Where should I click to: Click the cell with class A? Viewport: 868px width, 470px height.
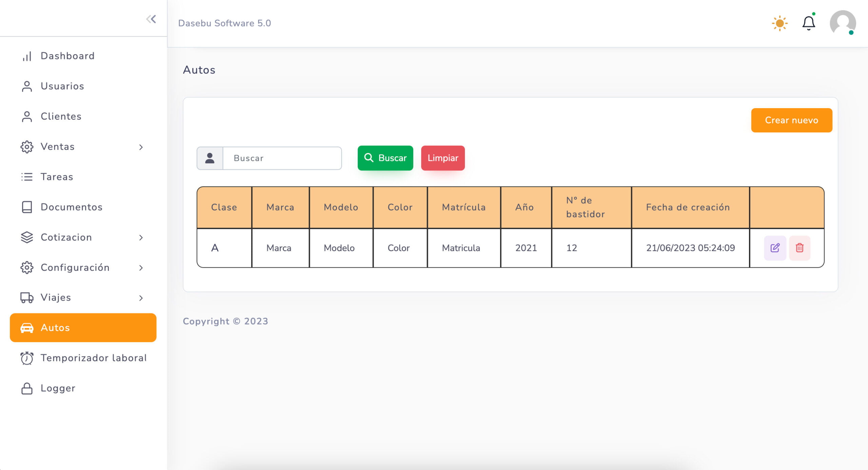click(x=224, y=248)
